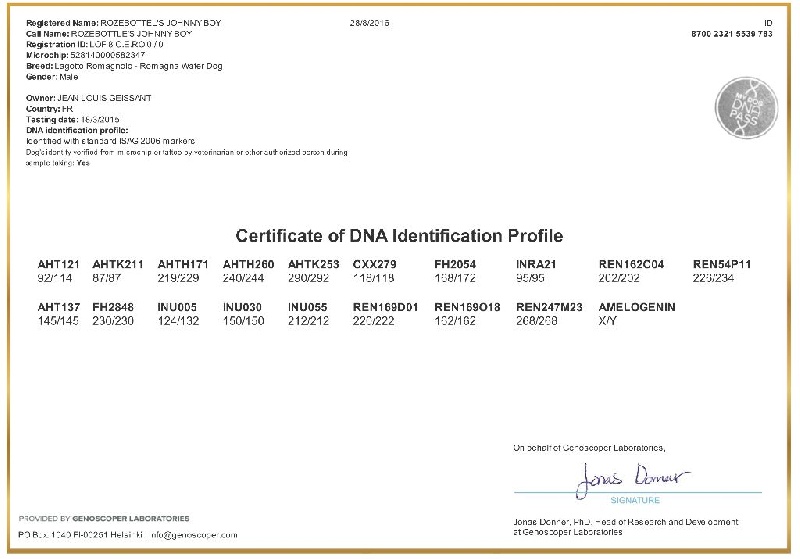Viewport: 800px width, 559px height.
Task: Click the AMELOGENIN marker label
Action: tap(638, 305)
